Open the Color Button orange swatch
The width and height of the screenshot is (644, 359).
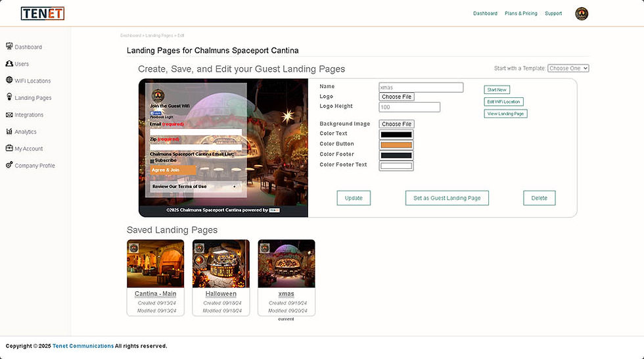(x=396, y=145)
